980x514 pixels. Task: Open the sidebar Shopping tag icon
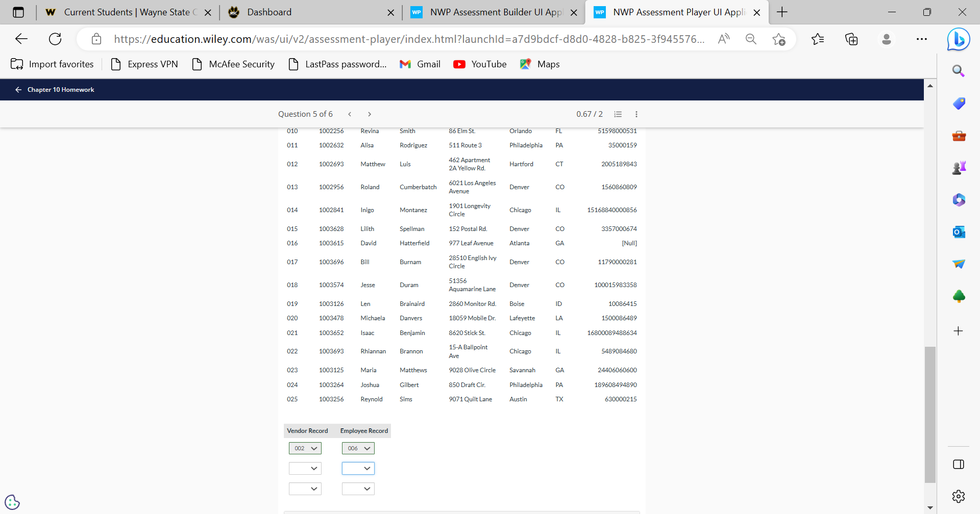coord(959,104)
